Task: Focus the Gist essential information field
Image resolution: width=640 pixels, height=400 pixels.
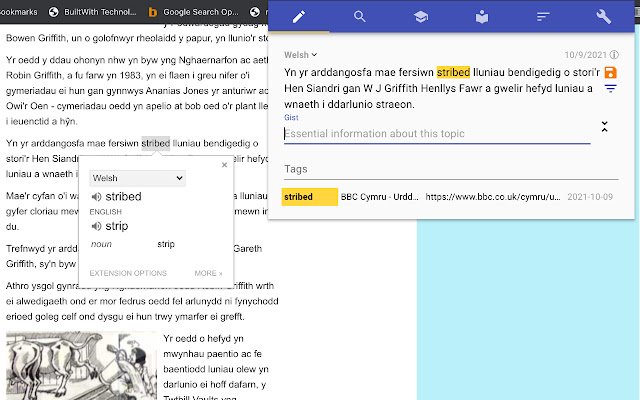Action: (437, 134)
